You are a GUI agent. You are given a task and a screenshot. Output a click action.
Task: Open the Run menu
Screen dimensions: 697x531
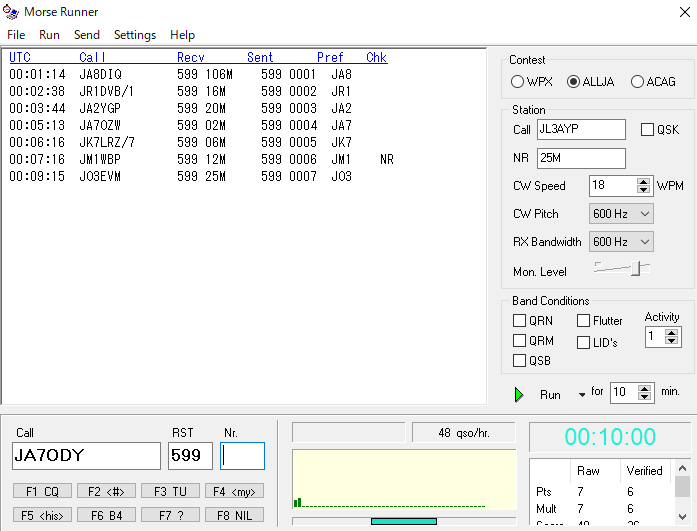click(49, 35)
